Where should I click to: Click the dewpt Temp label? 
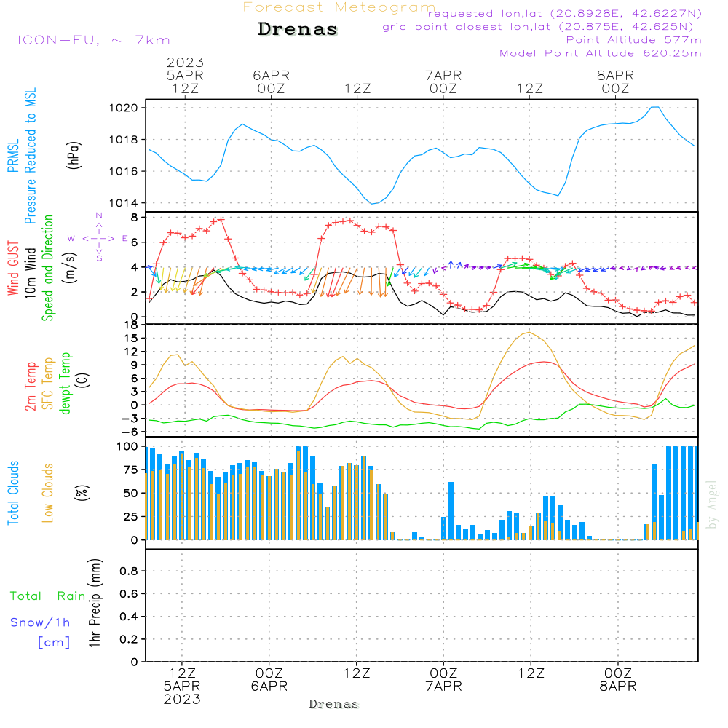[x=65, y=383]
